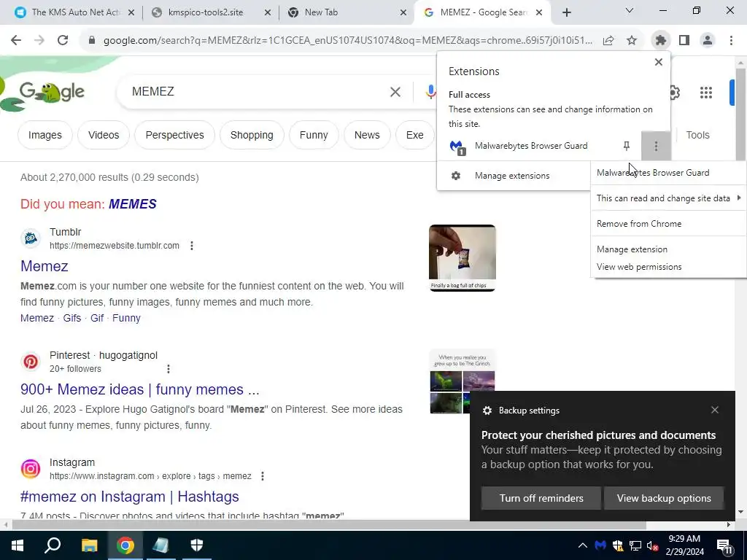Expand the tab search chevron
Screen dimensions: 747x560
630,10
